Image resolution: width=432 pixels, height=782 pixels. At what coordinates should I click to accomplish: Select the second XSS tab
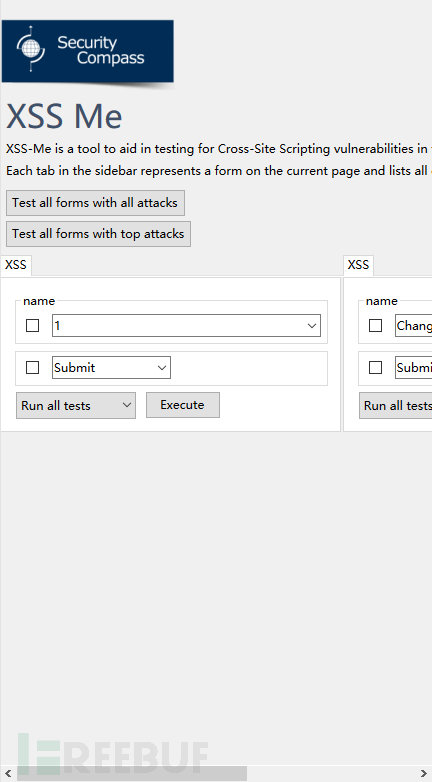tap(358, 265)
